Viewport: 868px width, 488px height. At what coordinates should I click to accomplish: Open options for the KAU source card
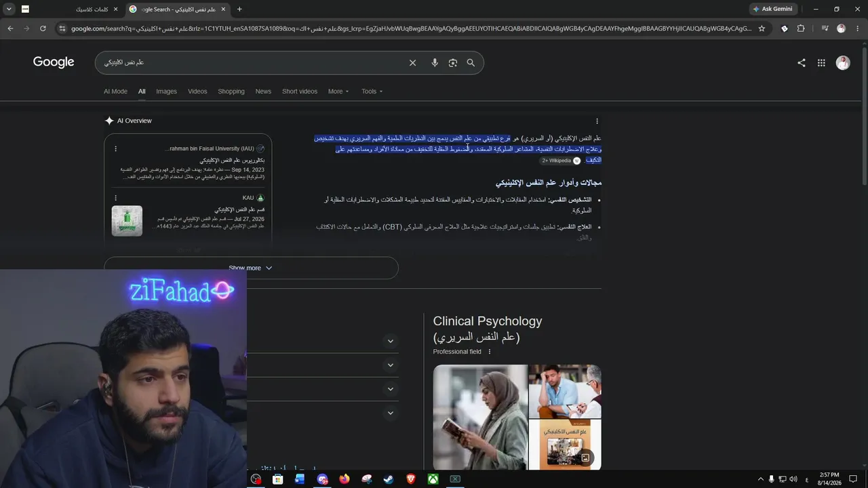116,198
